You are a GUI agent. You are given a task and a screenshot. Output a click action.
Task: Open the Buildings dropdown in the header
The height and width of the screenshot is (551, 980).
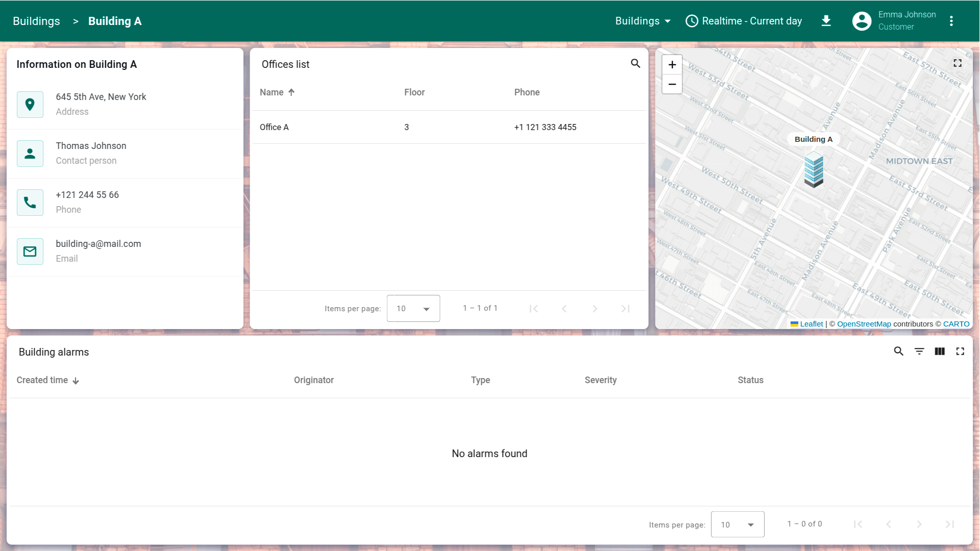(642, 21)
